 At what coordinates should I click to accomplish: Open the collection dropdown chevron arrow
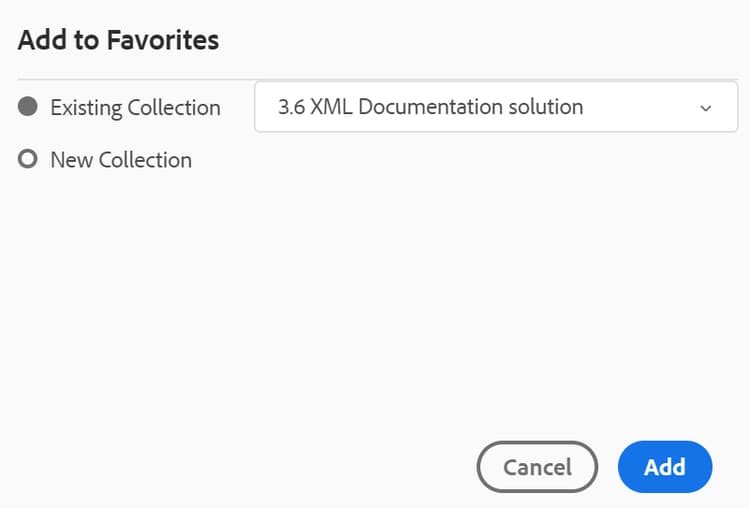coord(705,107)
